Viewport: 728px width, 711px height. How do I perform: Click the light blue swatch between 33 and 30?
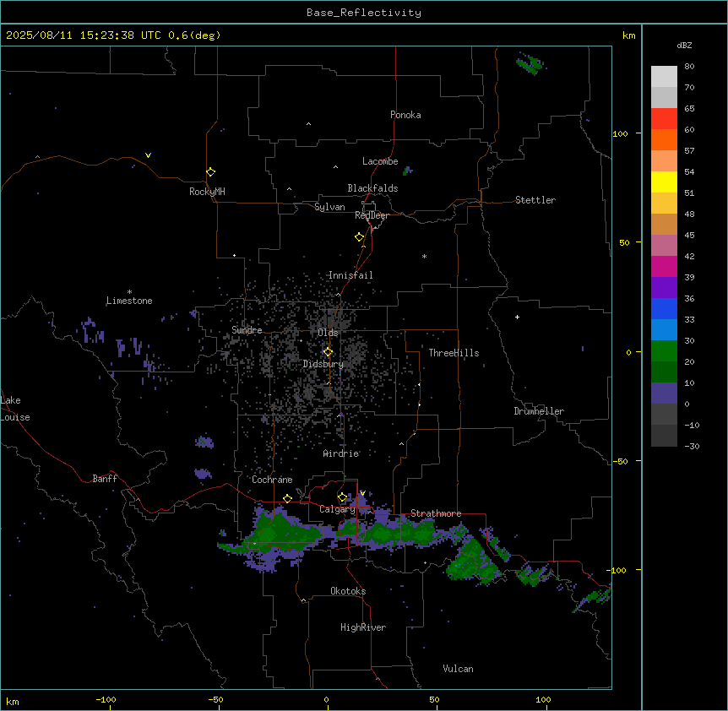664,329
